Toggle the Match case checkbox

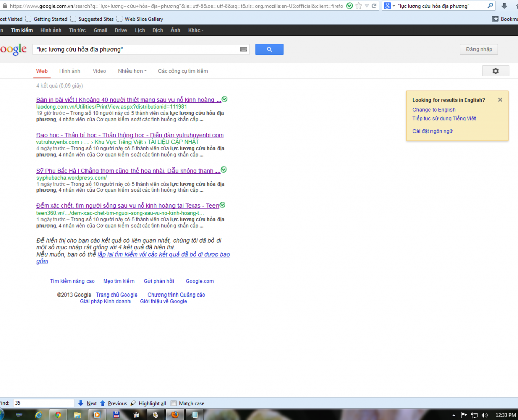pyautogui.click(x=174, y=403)
